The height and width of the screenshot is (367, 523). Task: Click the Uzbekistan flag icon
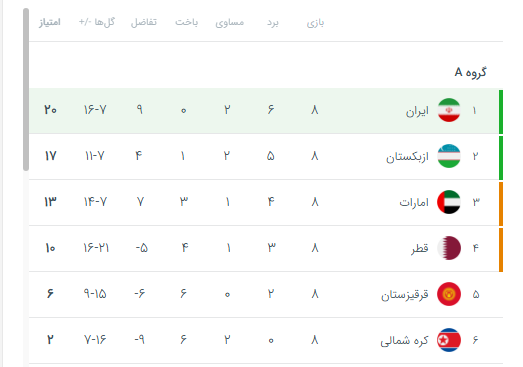(x=449, y=156)
